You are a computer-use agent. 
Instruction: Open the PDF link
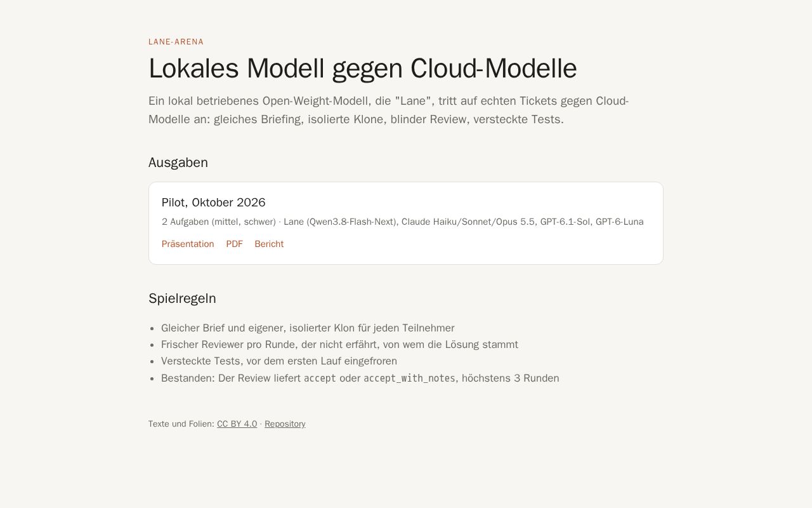tap(234, 244)
